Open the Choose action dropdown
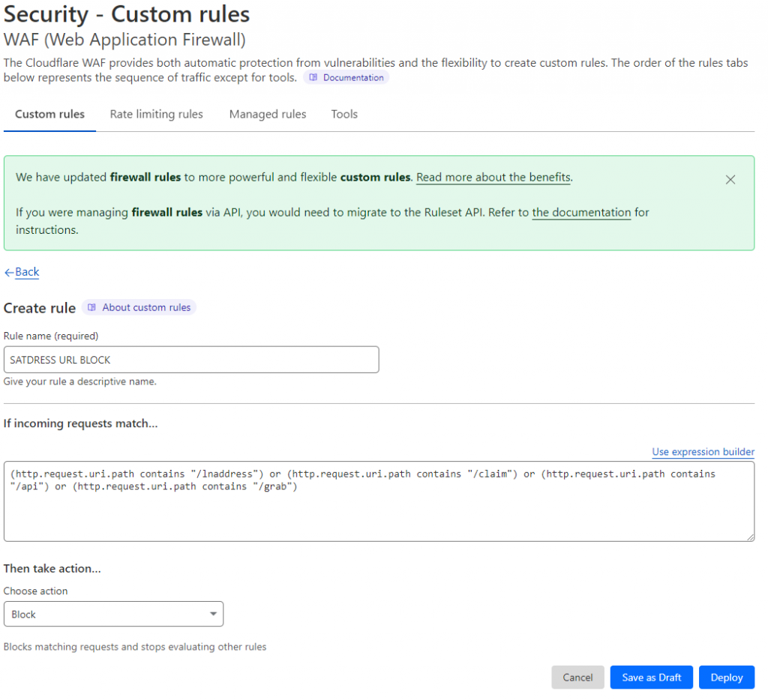 coord(114,614)
